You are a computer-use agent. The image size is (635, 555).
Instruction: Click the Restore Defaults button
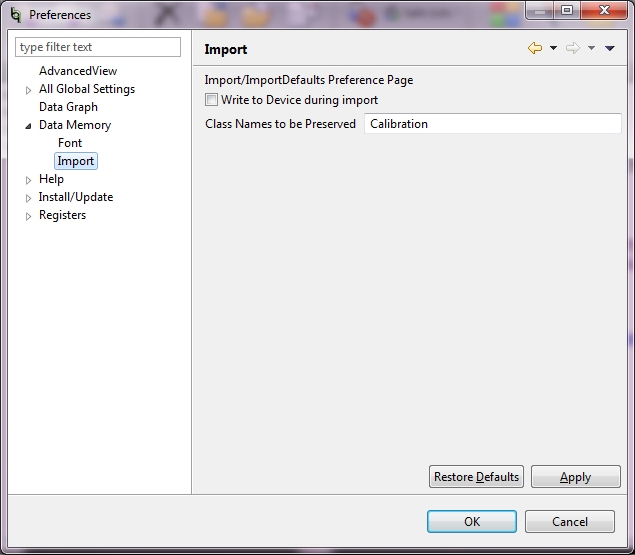(476, 476)
